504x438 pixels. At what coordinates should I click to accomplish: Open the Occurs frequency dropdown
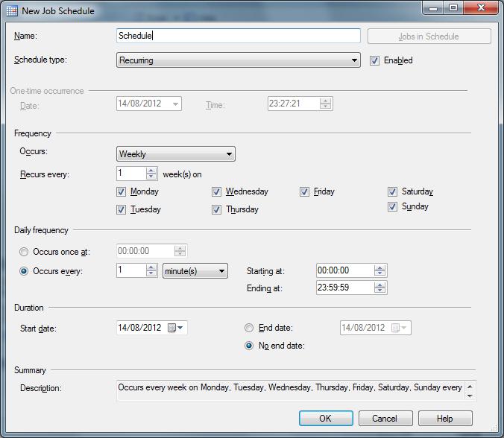(175, 153)
